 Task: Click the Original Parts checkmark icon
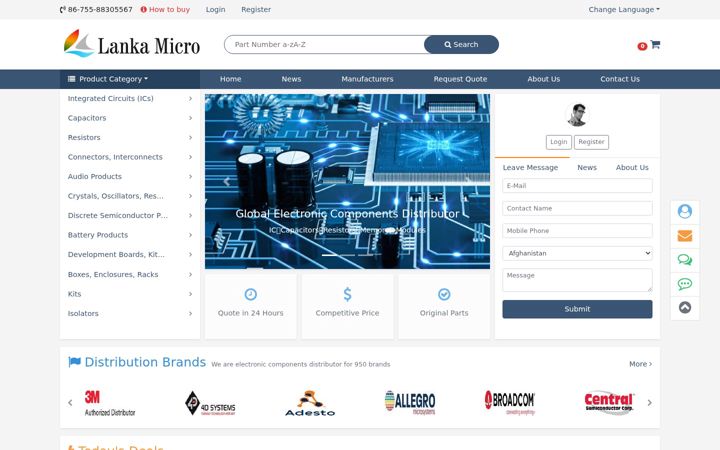[444, 294]
